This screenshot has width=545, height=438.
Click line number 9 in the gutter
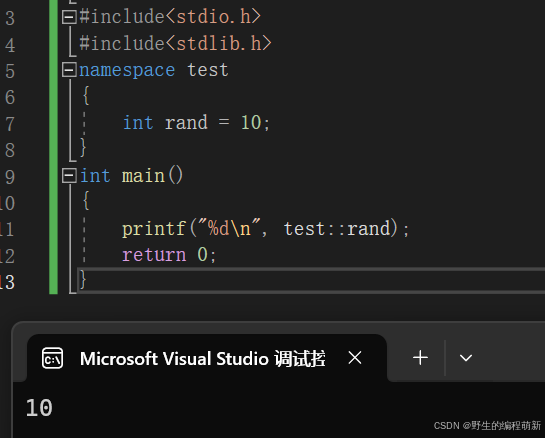point(10,177)
